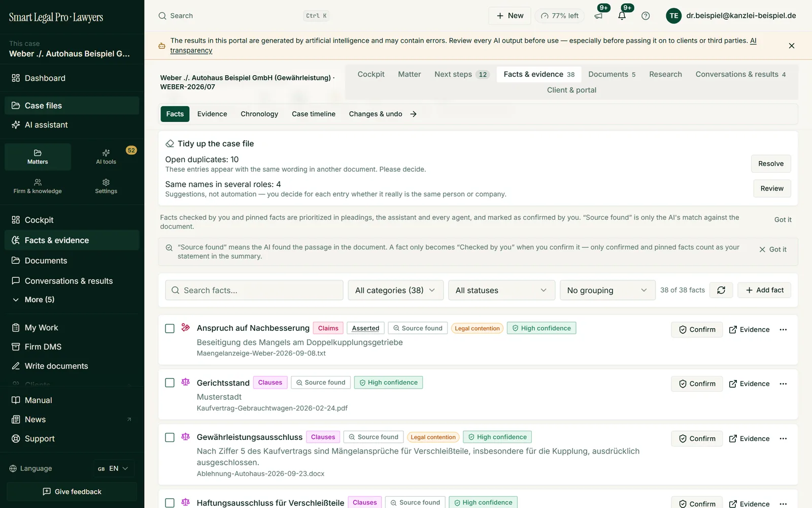Open Settings in the sidebar
The height and width of the screenshot is (508, 812).
pyautogui.click(x=106, y=186)
